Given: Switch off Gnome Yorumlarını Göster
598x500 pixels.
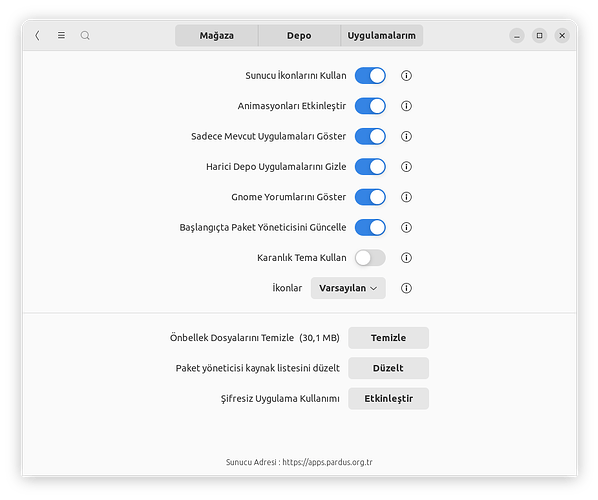Looking at the screenshot, I should (x=370, y=197).
